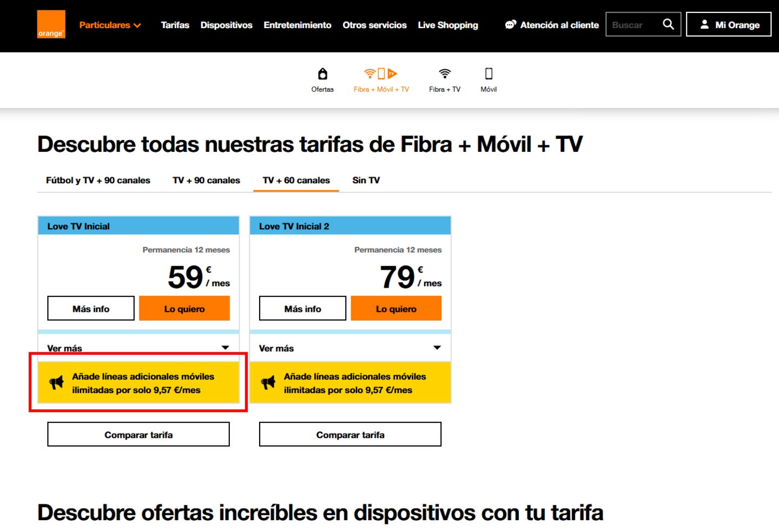
Task: Select the Ofertas tag icon
Action: (322, 74)
